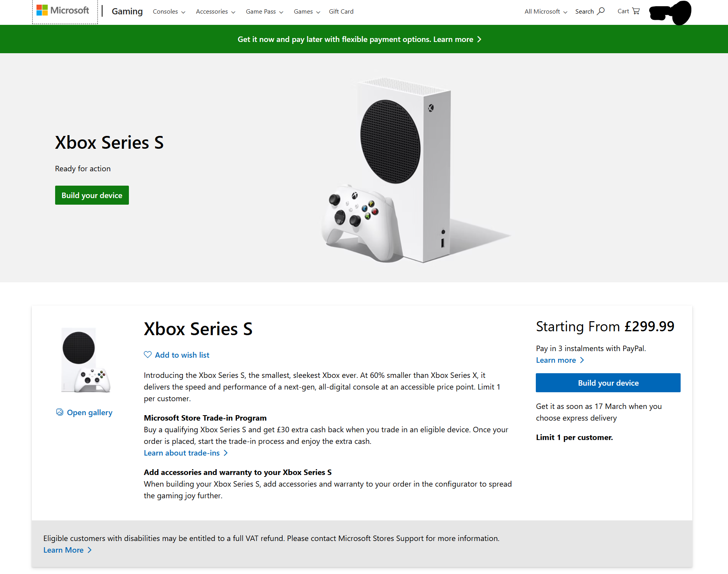This screenshot has height=574, width=728.
Task: Click the arrow next to Learn about trade-ins
Action: (226, 453)
